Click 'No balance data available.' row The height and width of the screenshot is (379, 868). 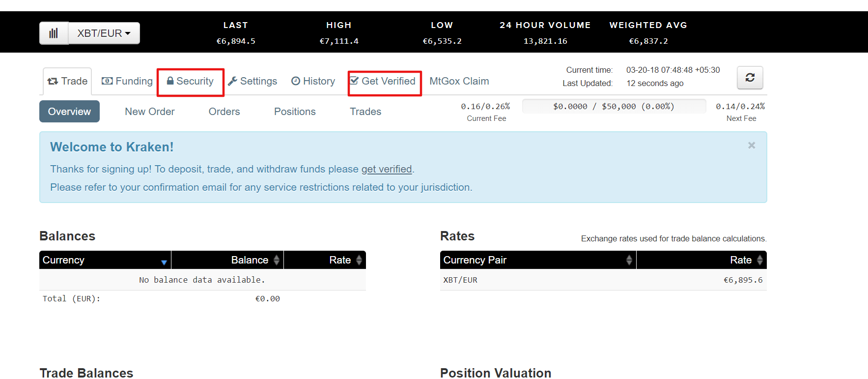[202, 280]
